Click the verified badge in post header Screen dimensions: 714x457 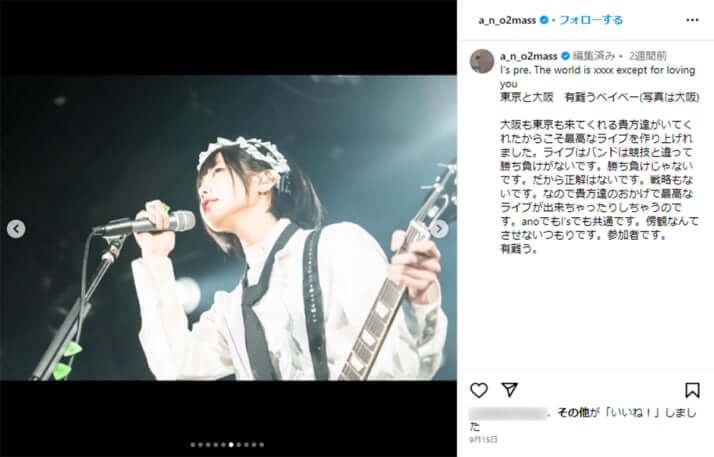tap(544, 20)
